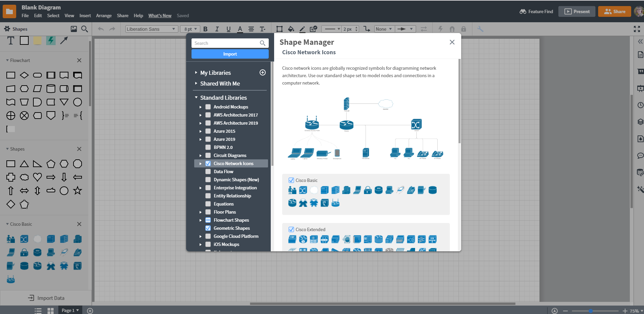The image size is (644, 314).
Task: Click the Undo arrow in toolbar
Action: 101,29
